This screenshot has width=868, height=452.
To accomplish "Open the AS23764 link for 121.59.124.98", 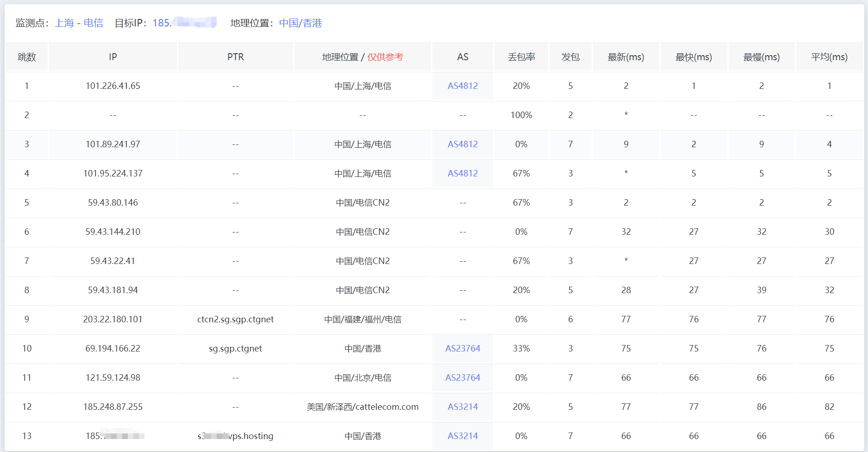I will click(x=462, y=377).
